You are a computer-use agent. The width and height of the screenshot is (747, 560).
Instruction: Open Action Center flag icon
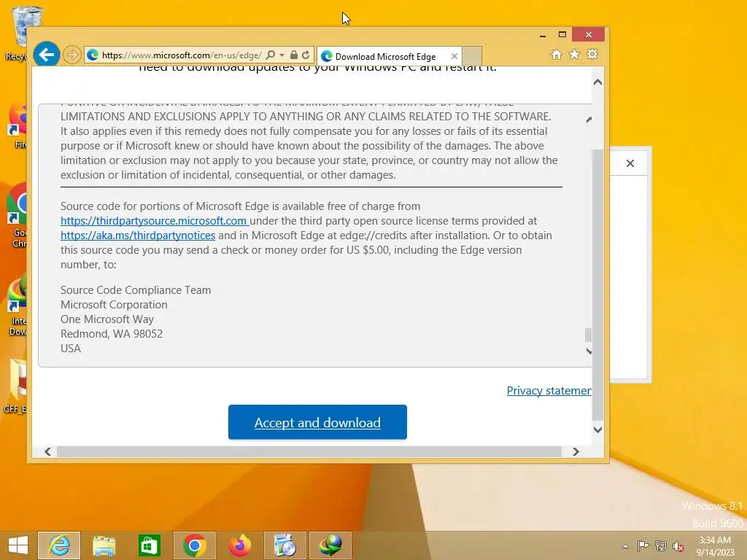click(643, 546)
